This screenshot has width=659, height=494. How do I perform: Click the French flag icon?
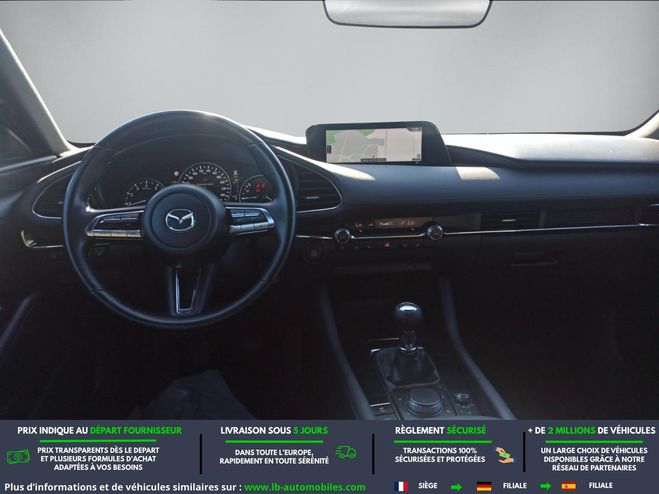(x=401, y=486)
